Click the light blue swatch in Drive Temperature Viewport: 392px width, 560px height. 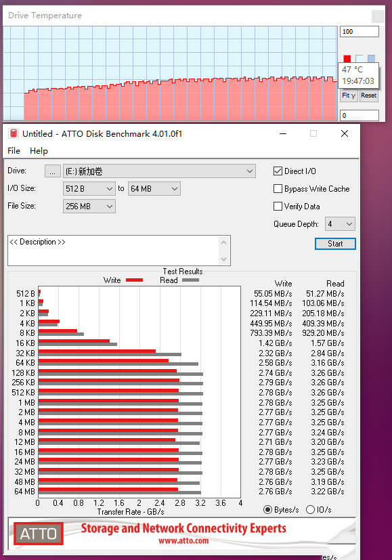click(x=371, y=58)
